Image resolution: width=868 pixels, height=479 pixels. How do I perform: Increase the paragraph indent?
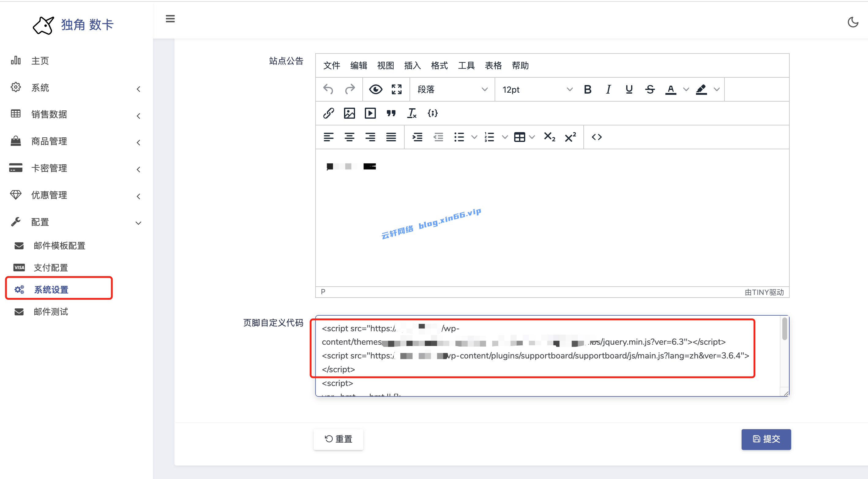(417, 137)
